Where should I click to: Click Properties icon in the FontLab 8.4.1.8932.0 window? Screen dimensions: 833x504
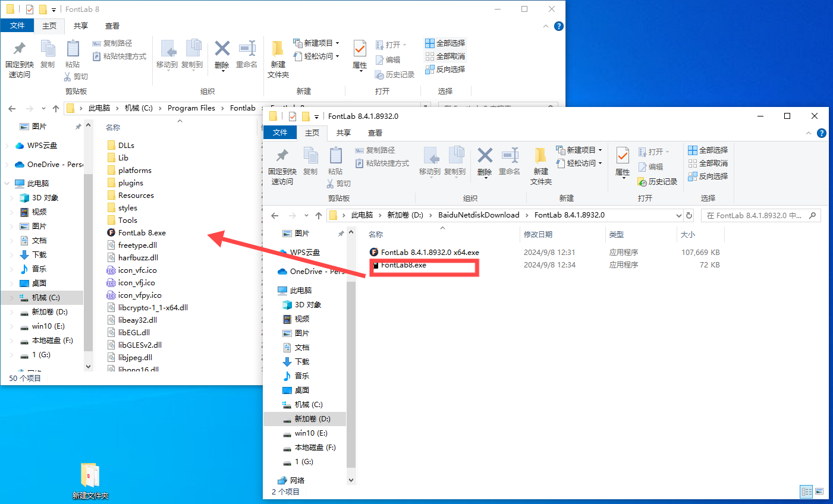coord(623,157)
